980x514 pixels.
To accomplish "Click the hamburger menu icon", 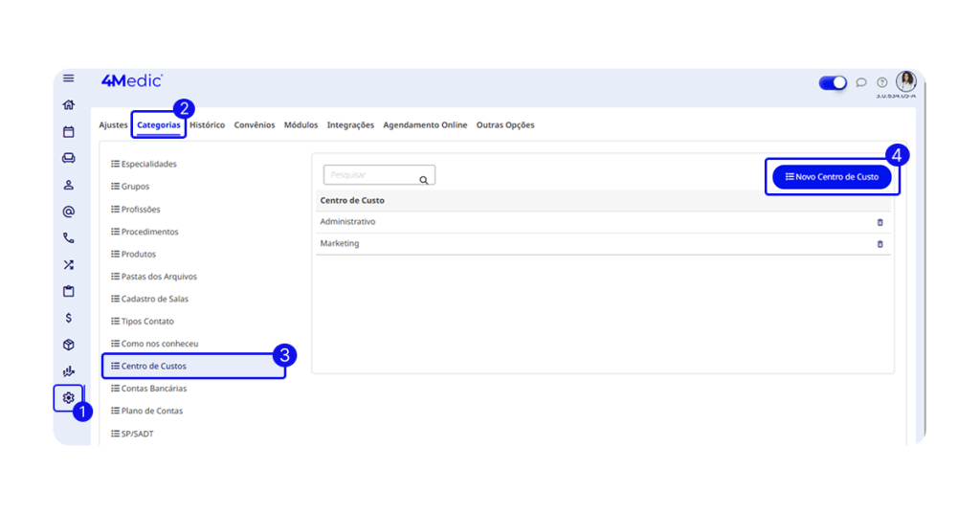I will tap(68, 78).
